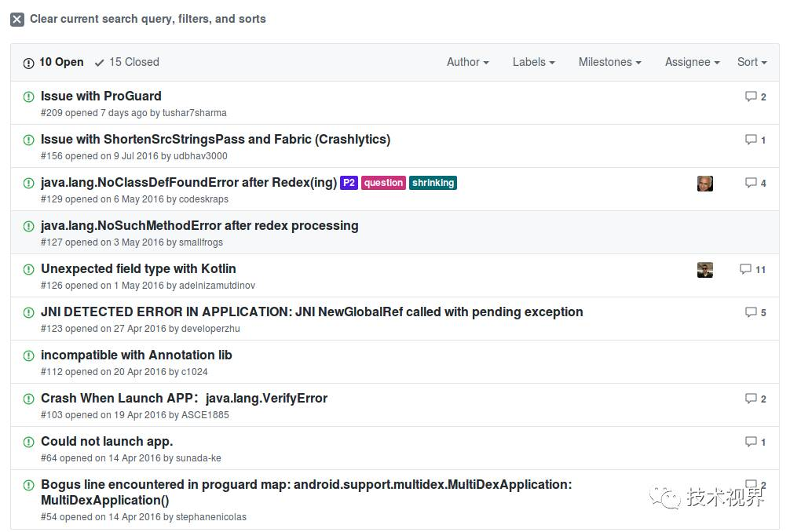This screenshot has width=790, height=532.
Task: Click comment icon on ShortenSrcStringsPass issue
Action: point(751,140)
